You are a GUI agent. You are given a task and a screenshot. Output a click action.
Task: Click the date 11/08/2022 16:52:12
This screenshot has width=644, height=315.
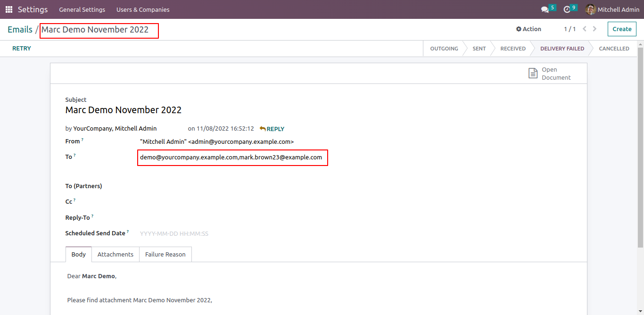click(x=225, y=128)
